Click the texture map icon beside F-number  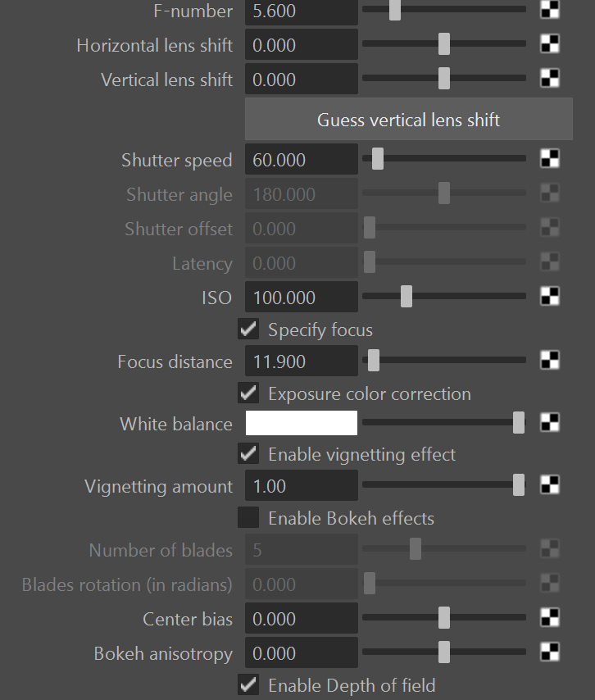coord(550,10)
